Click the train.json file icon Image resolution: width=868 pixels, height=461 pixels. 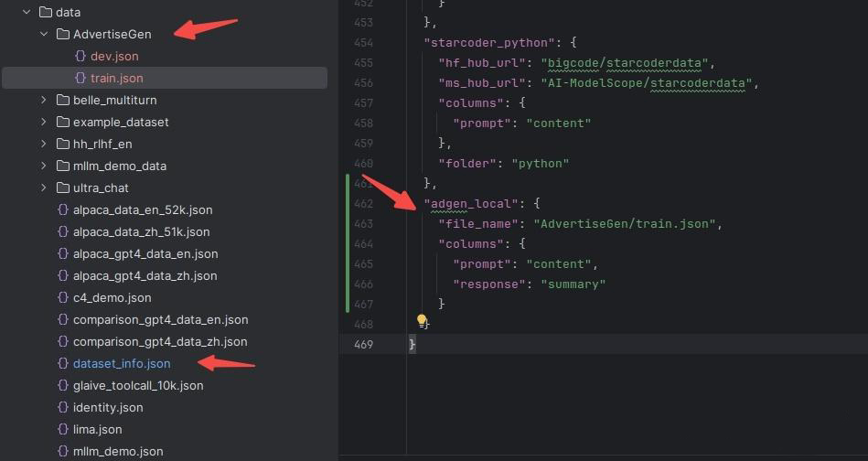tap(80, 78)
